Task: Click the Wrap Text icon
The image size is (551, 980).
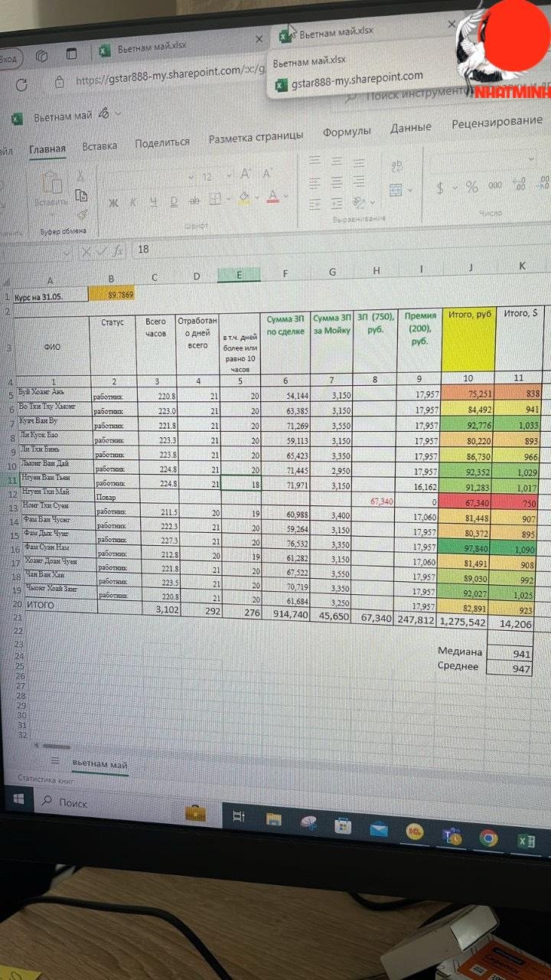Action: 397,166
